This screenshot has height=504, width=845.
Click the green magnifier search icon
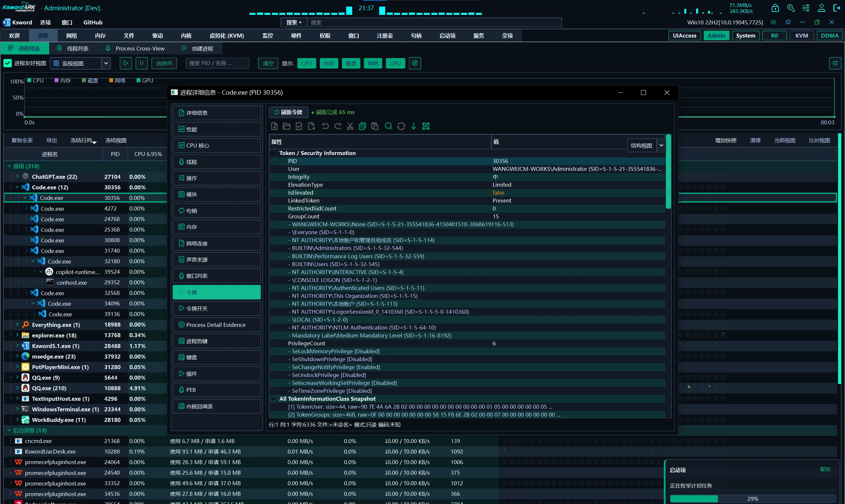pyautogui.click(x=389, y=126)
